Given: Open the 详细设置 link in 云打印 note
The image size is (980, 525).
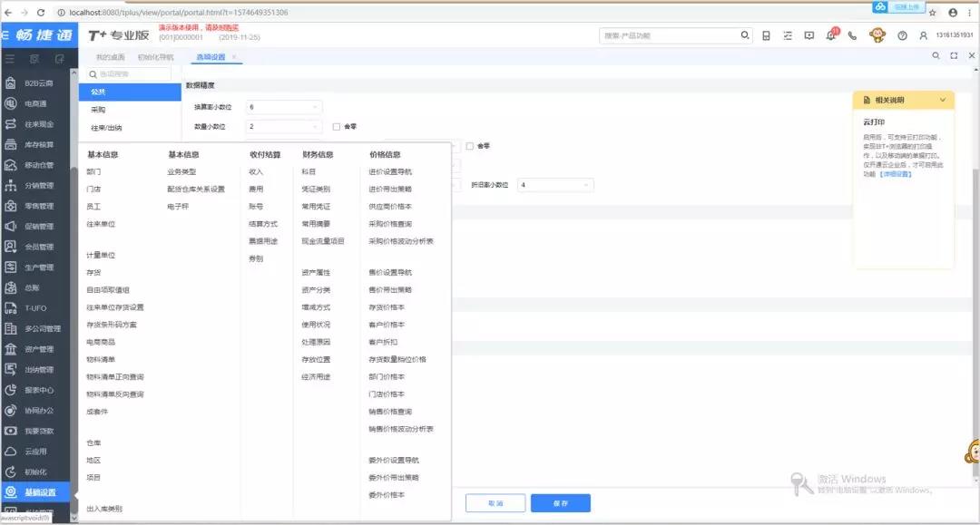Looking at the screenshot, I should pos(896,174).
